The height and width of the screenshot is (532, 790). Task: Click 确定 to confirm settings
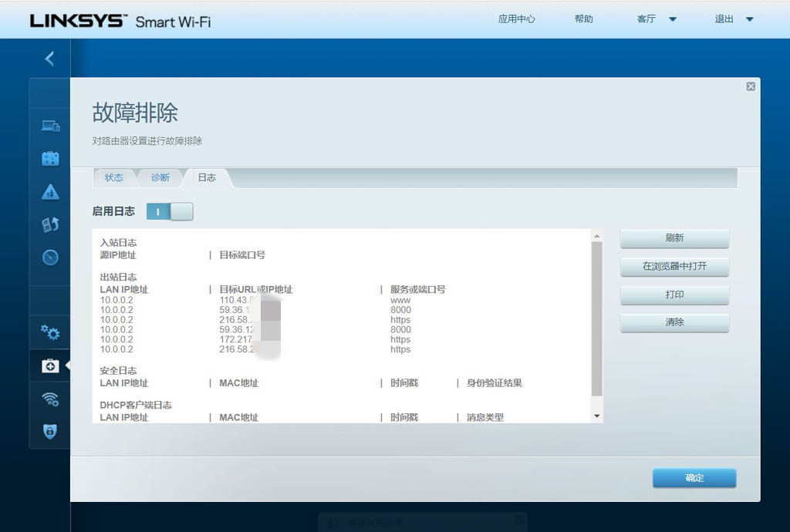(x=693, y=478)
